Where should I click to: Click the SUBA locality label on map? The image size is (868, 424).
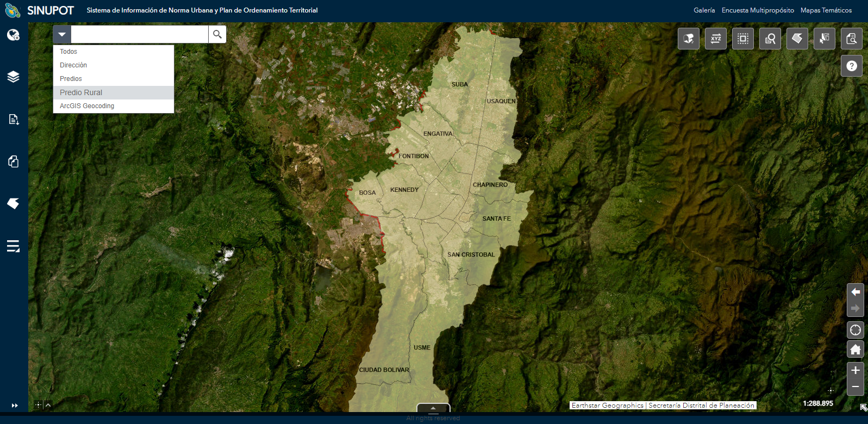coord(460,84)
